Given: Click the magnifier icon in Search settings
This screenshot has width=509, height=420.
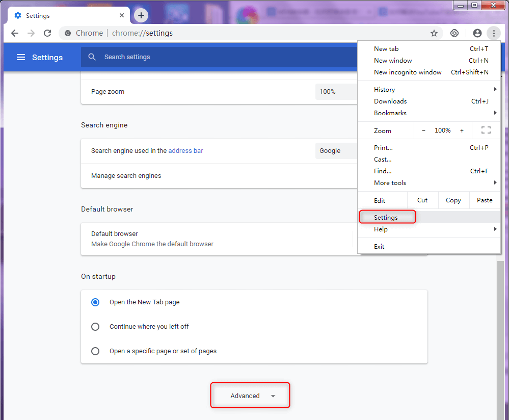Looking at the screenshot, I should tap(92, 57).
